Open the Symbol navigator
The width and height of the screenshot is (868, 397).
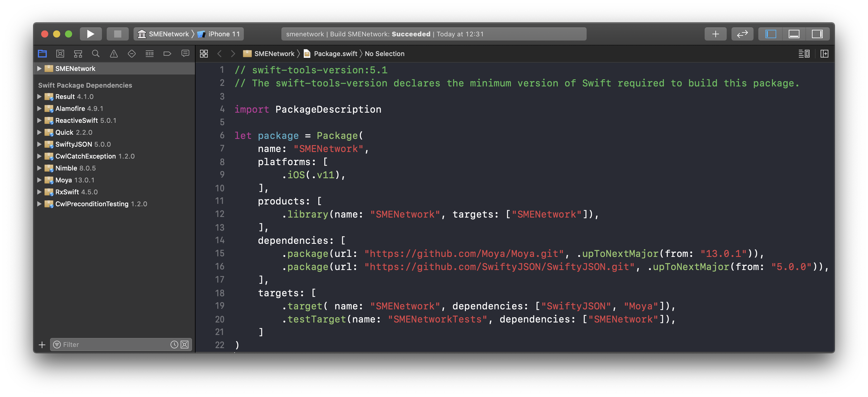pyautogui.click(x=78, y=54)
